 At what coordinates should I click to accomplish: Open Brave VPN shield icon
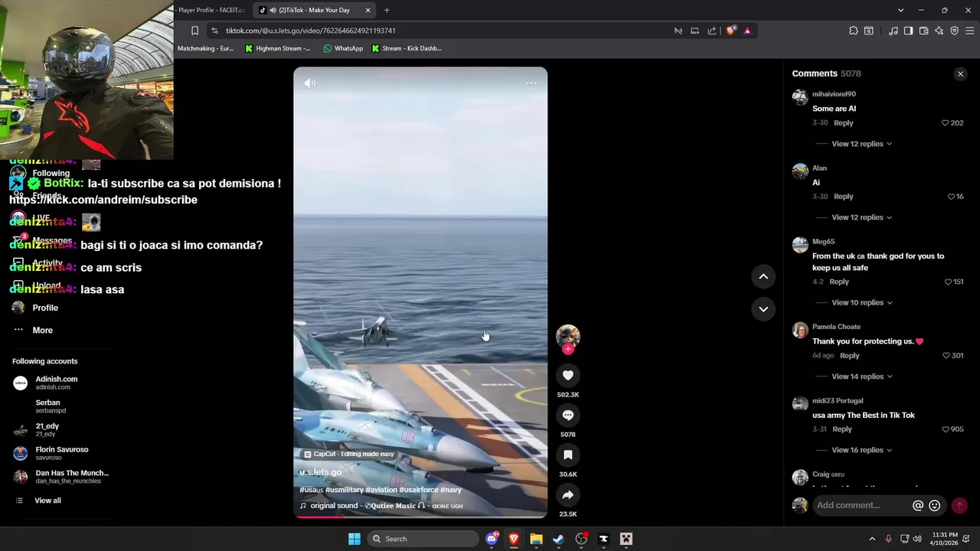click(x=954, y=31)
